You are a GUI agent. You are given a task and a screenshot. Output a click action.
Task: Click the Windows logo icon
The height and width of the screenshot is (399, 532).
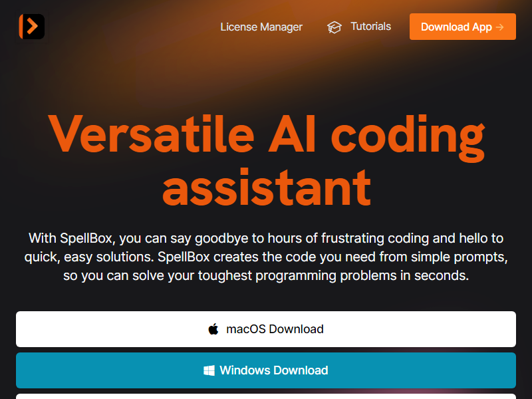(209, 370)
